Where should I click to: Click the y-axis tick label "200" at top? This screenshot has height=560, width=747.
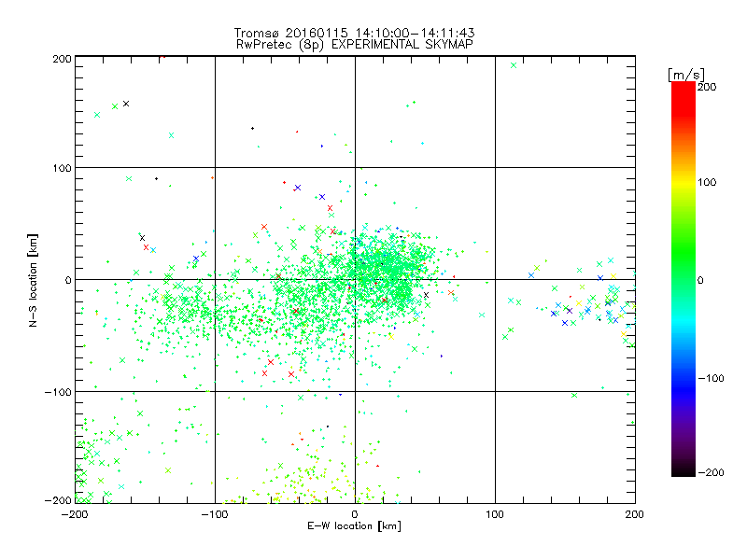pyautogui.click(x=62, y=59)
